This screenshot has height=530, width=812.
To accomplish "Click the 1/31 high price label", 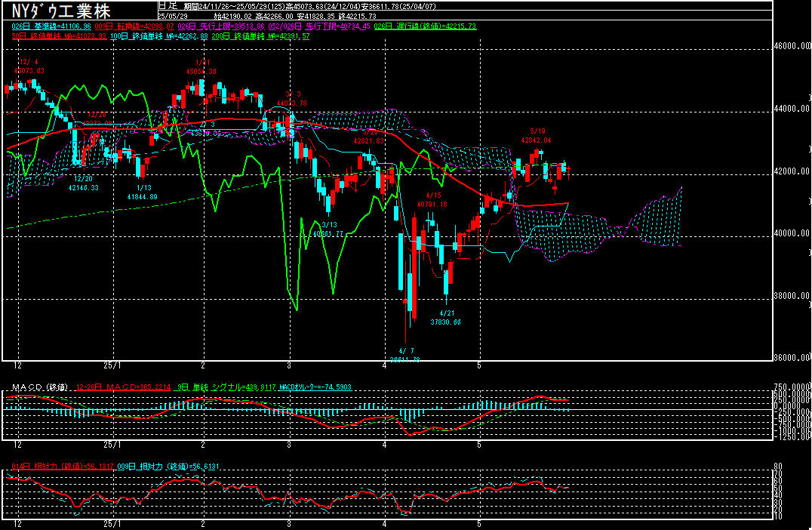I will pyautogui.click(x=201, y=67).
